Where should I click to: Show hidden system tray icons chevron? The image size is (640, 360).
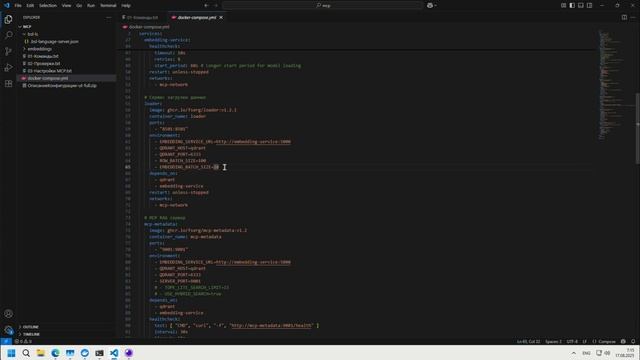pyautogui.click(x=573, y=353)
